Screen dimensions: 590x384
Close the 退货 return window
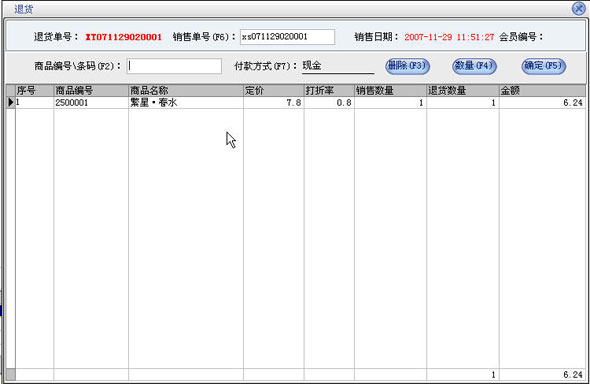coord(578,8)
